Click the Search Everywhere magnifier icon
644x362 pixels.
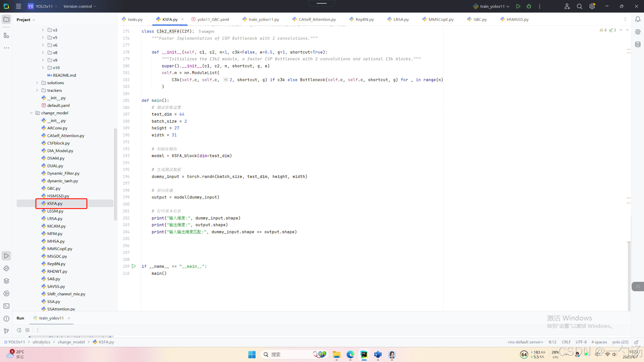579,6
